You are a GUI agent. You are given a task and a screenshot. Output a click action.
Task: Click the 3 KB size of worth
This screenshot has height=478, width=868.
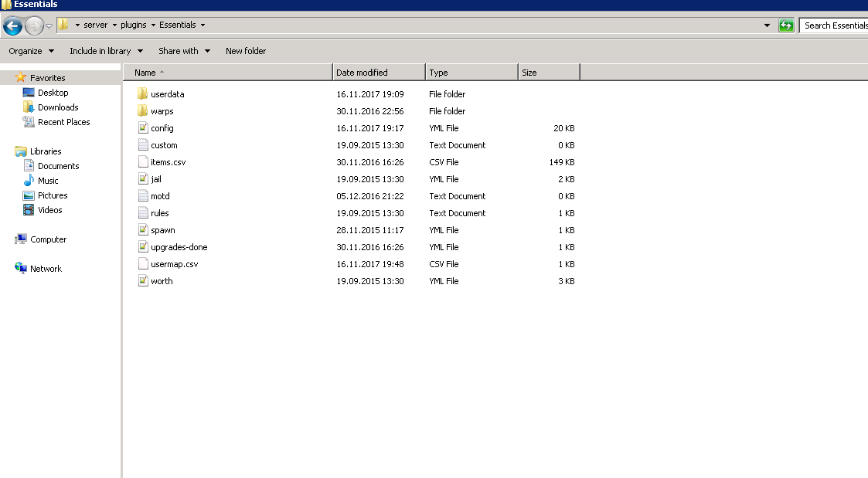[567, 281]
